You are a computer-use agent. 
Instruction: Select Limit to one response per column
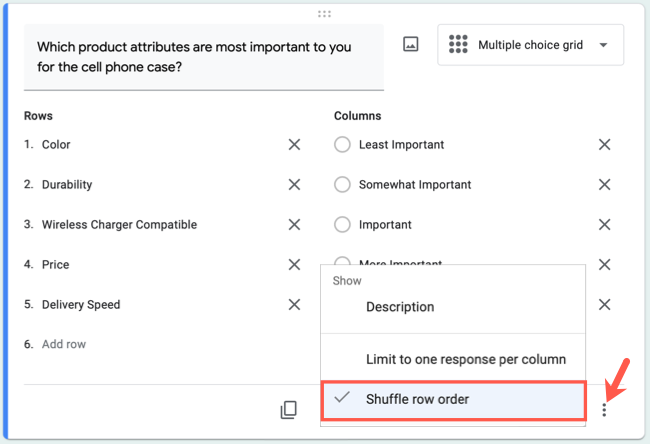tap(465, 359)
